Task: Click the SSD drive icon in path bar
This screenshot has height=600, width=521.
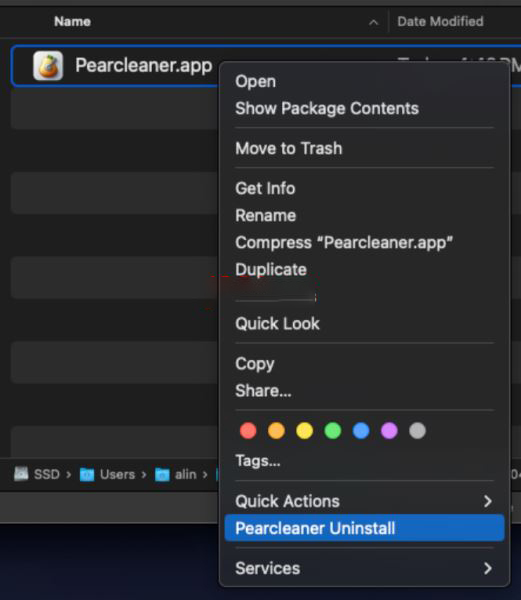Action: (x=21, y=474)
